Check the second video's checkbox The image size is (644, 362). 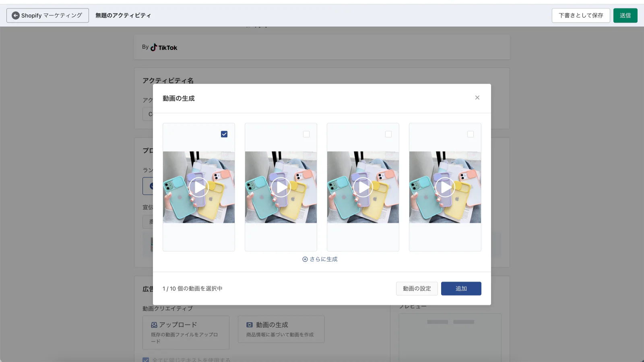point(306,134)
